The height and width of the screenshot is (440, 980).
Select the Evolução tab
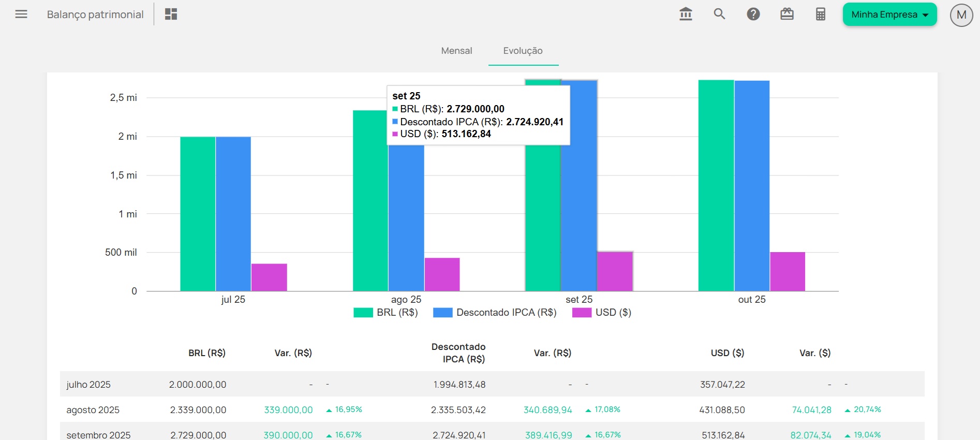(523, 51)
